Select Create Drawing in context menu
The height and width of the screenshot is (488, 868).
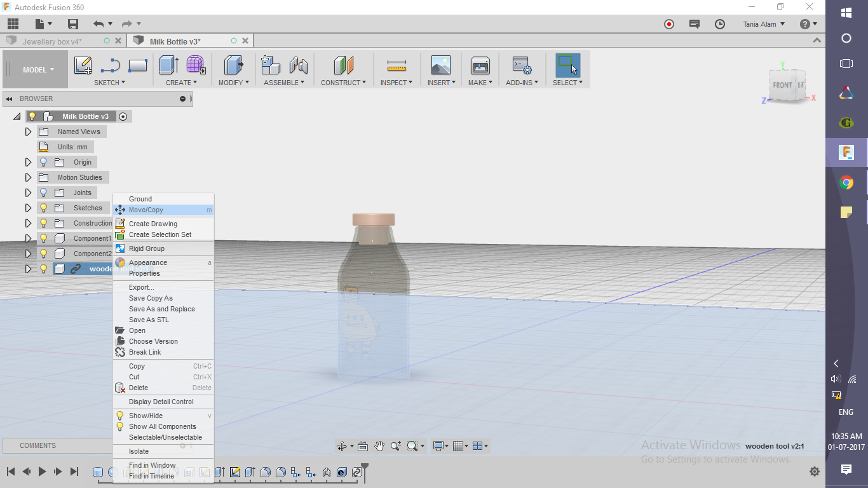pyautogui.click(x=163, y=224)
